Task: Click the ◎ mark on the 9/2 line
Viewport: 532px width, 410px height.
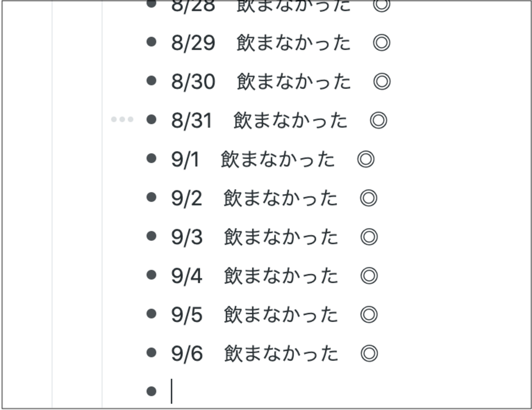Action: coord(368,198)
